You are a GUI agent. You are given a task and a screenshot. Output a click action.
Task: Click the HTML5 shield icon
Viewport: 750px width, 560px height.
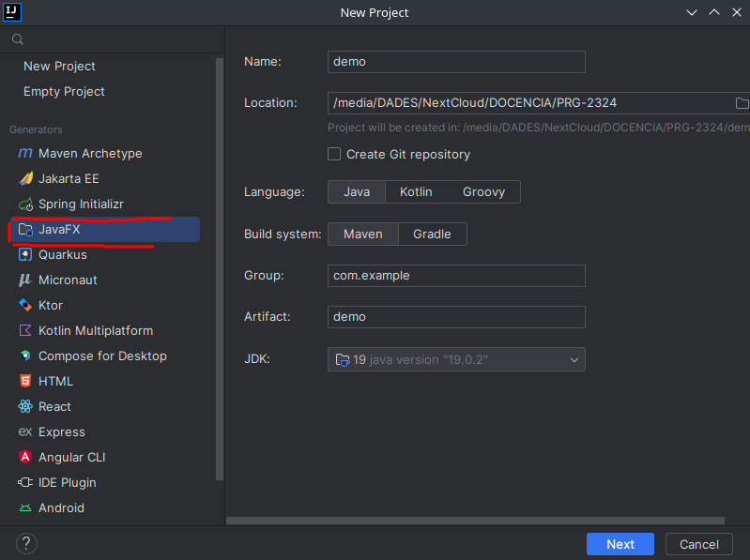[25, 381]
